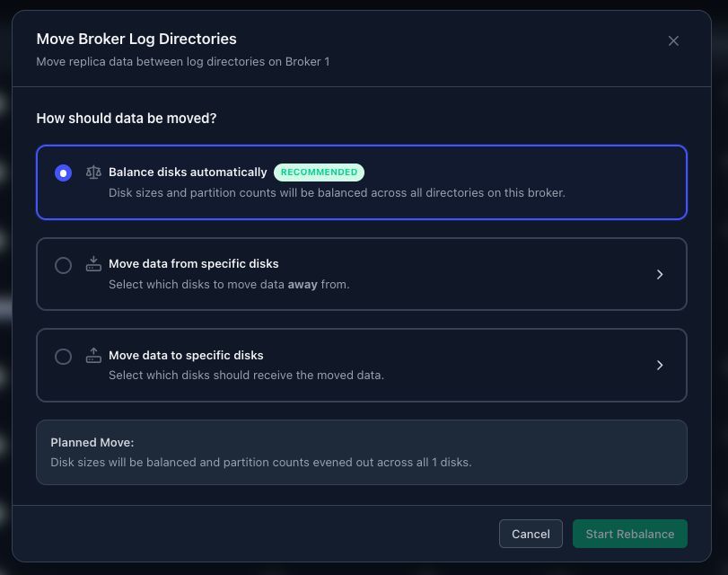Select the Move data to specific disks radio
This screenshot has width=728, height=575.
tap(63, 357)
